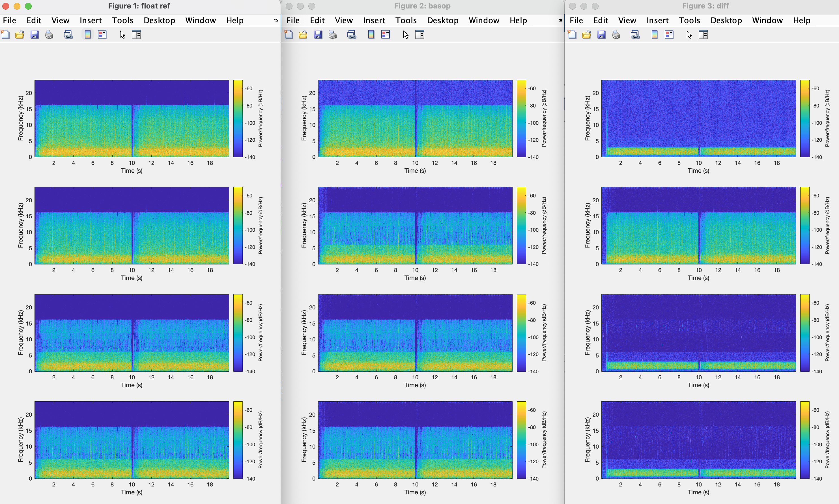Click Link Plot icon in Figure 2
Image resolution: width=839 pixels, height=504 pixels.
[352, 35]
